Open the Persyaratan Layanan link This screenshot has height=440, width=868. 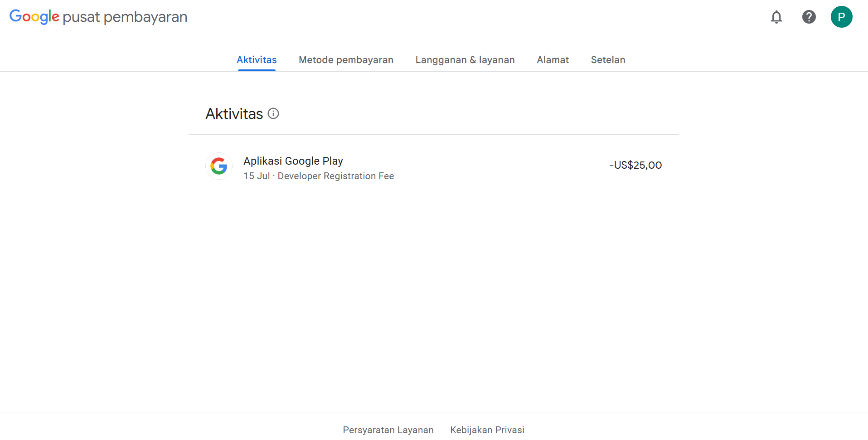(388, 430)
